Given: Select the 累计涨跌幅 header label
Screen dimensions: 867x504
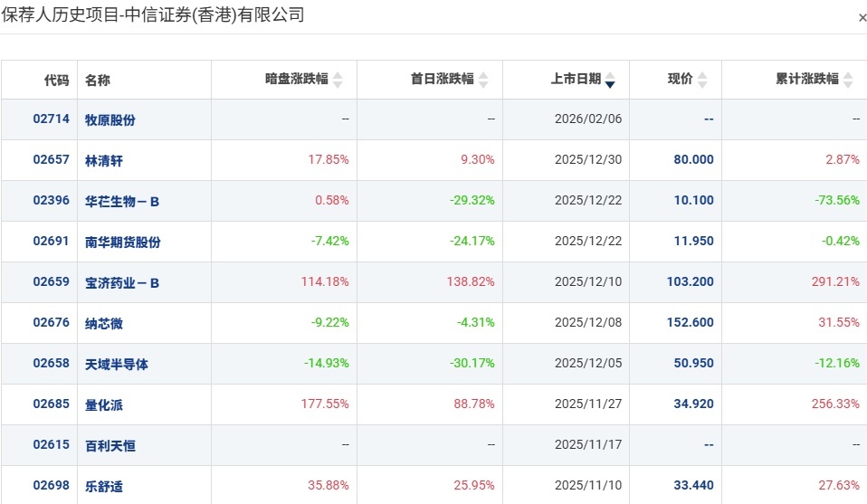Looking at the screenshot, I should pos(807,79).
